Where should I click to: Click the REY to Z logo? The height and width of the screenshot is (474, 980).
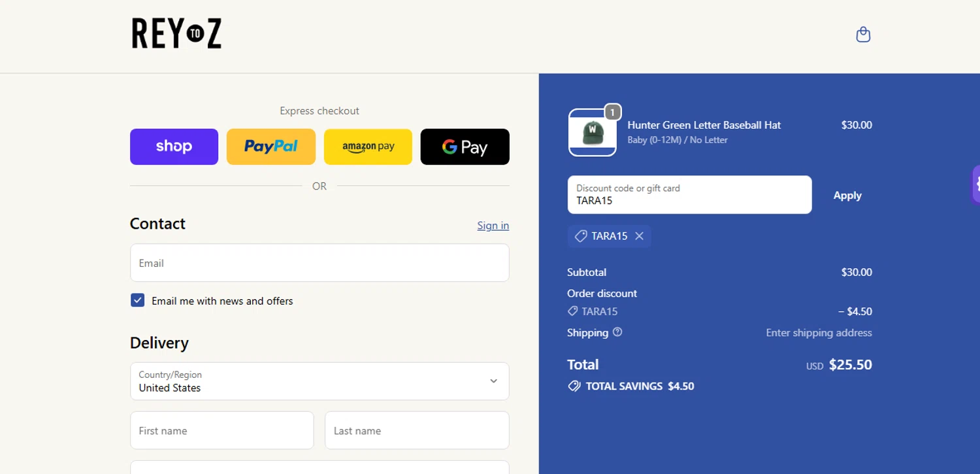tap(176, 33)
